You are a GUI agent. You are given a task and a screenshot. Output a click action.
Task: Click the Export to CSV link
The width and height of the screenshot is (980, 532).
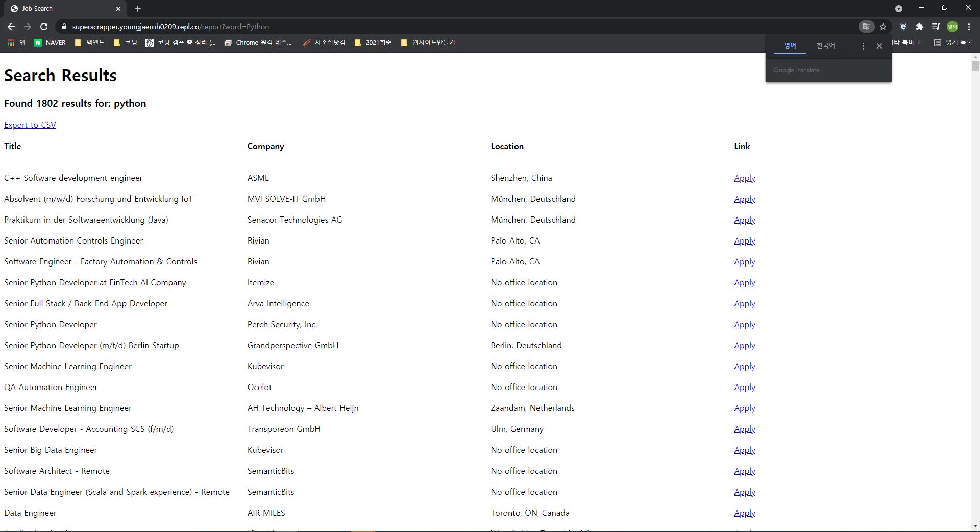(30, 125)
